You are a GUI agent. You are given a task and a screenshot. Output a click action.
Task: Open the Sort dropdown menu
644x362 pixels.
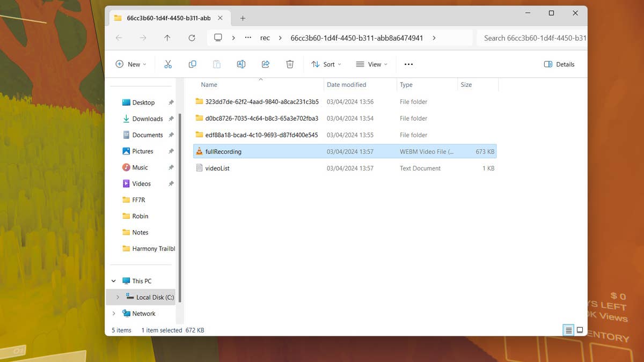tap(326, 64)
